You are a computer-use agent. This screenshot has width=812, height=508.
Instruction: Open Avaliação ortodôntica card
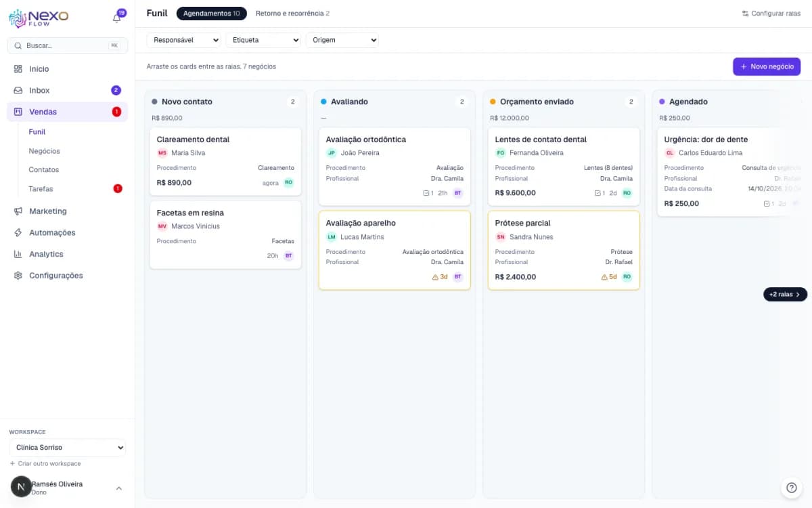click(394, 167)
